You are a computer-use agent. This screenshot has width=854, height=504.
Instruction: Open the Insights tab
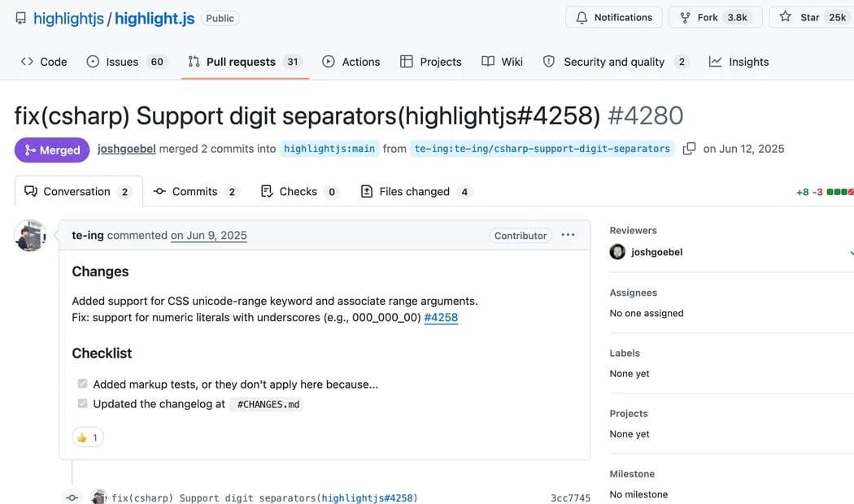[739, 62]
